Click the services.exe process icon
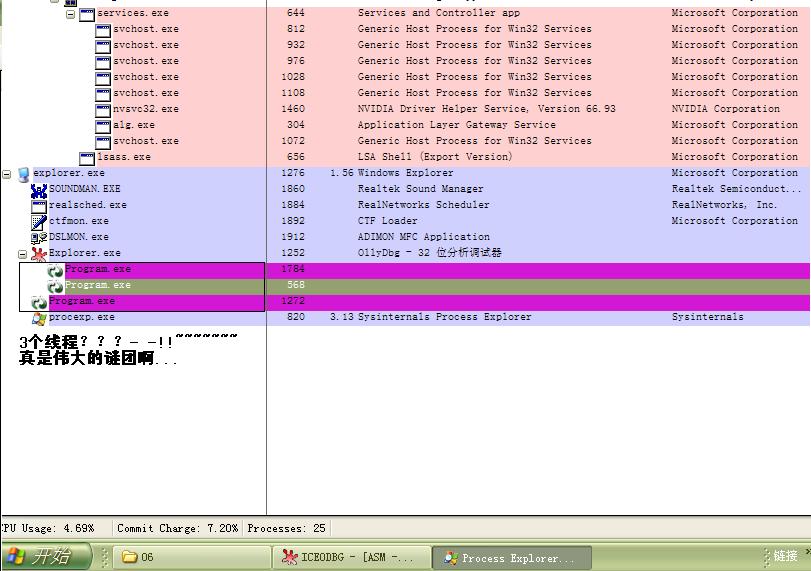This screenshot has width=811, height=571. 87,14
